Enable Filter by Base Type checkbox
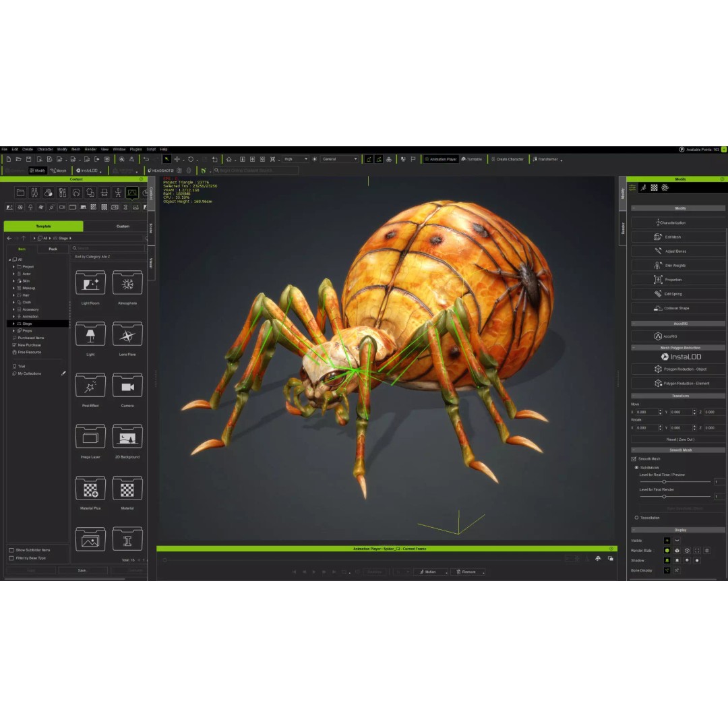 [11, 558]
